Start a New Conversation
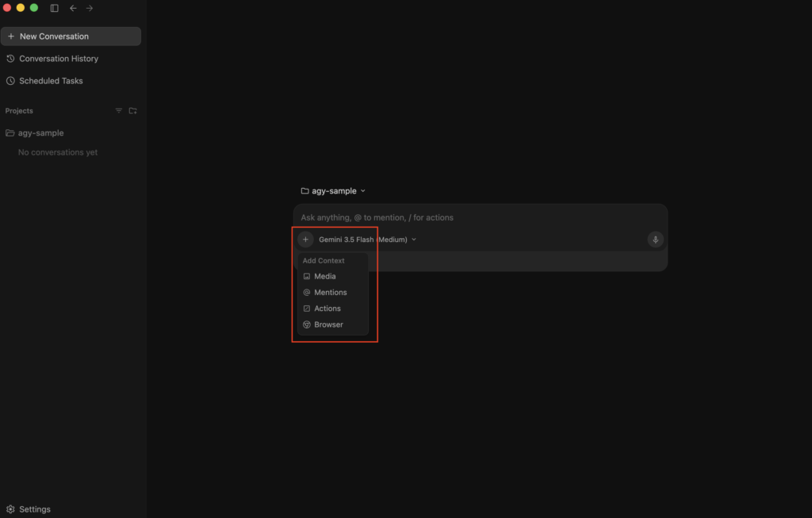 71,36
